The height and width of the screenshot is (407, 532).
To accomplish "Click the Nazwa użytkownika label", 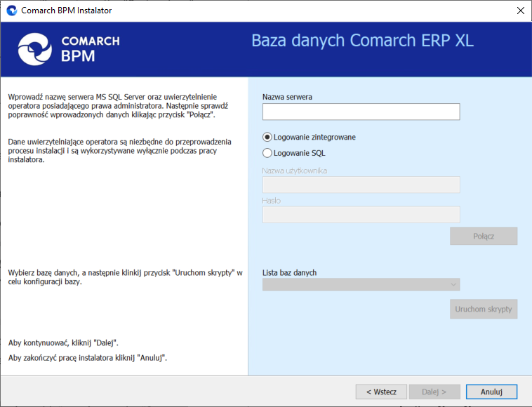I will tap(295, 171).
